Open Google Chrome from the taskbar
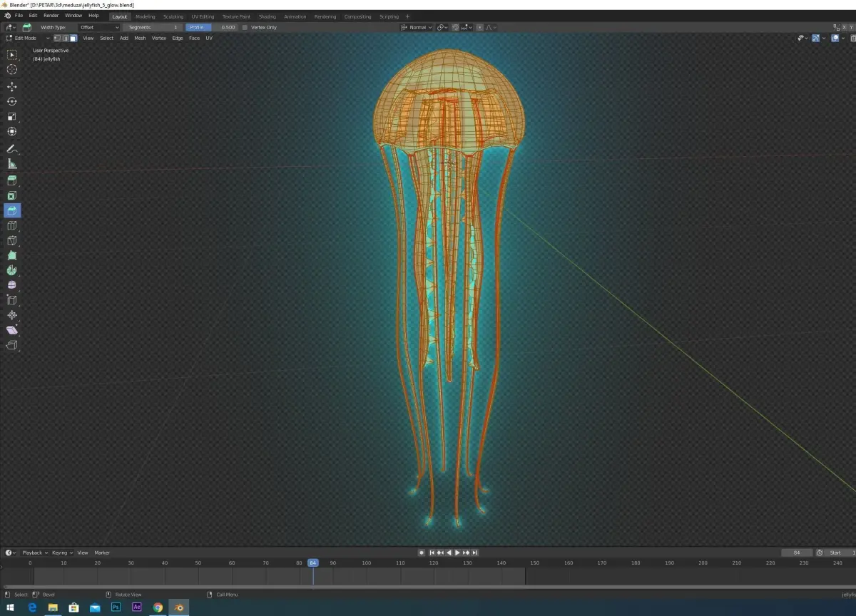Screen dimensions: 856x616 pyautogui.click(x=158, y=607)
